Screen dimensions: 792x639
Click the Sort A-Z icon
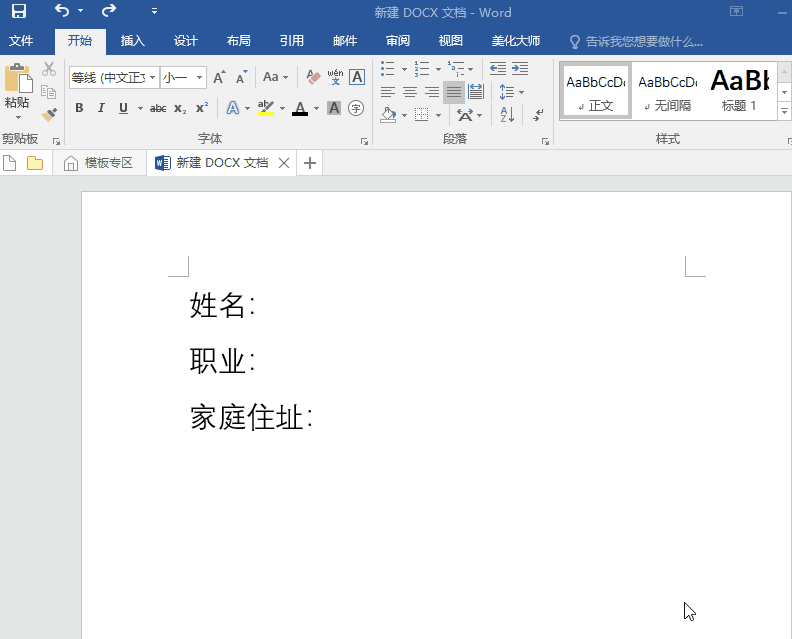click(x=507, y=115)
